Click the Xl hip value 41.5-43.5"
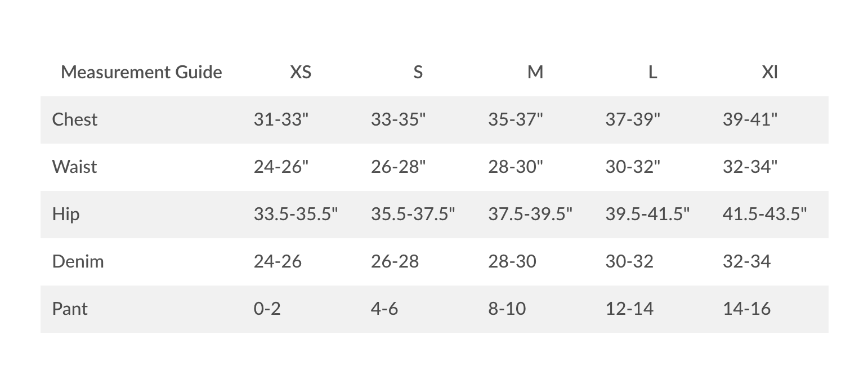 764,214
